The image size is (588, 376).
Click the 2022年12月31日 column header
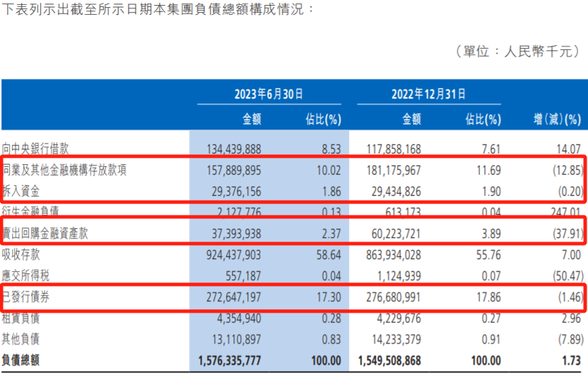pos(429,94)
